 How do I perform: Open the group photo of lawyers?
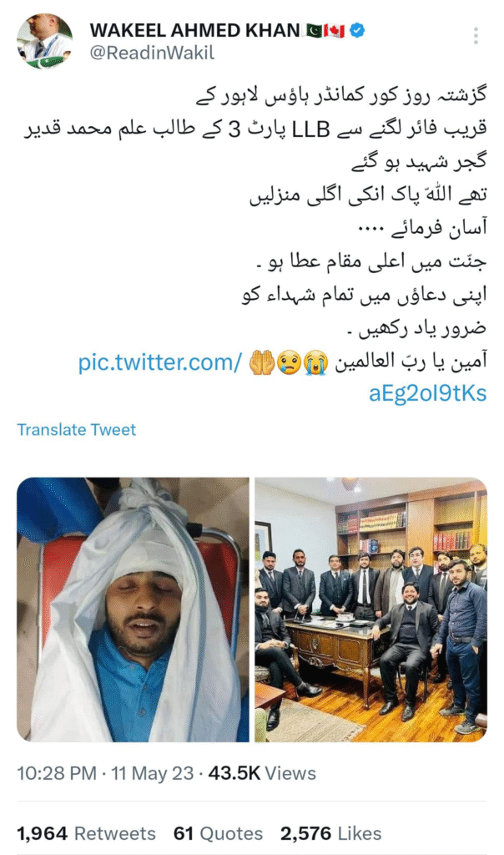[371, 610]
